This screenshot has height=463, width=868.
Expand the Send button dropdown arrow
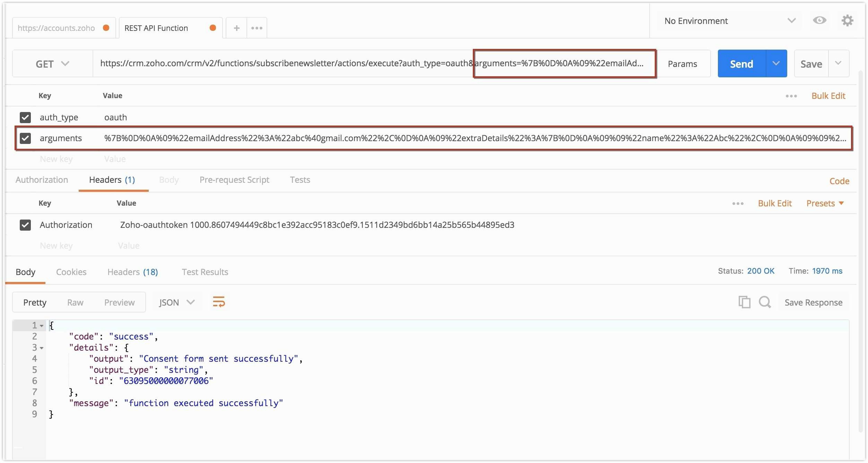click(x=775, y=63)
